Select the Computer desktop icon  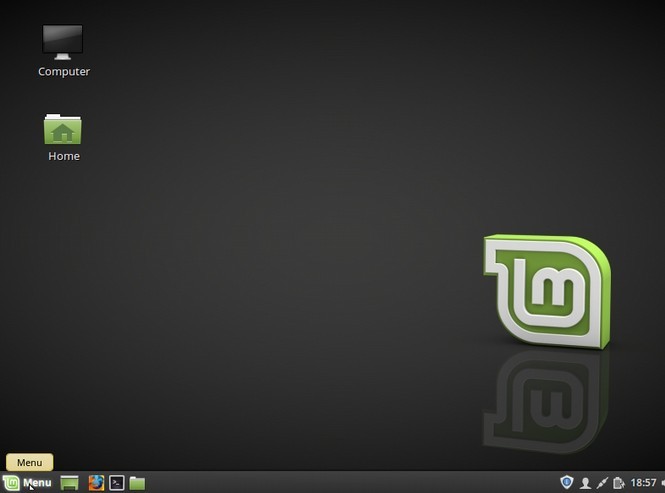(64, 51)
